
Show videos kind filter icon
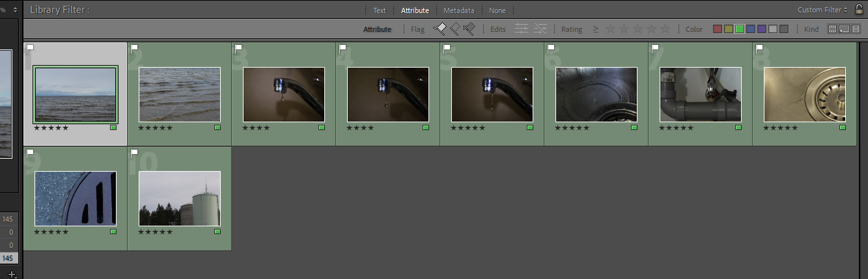click(x=856, y=29)
